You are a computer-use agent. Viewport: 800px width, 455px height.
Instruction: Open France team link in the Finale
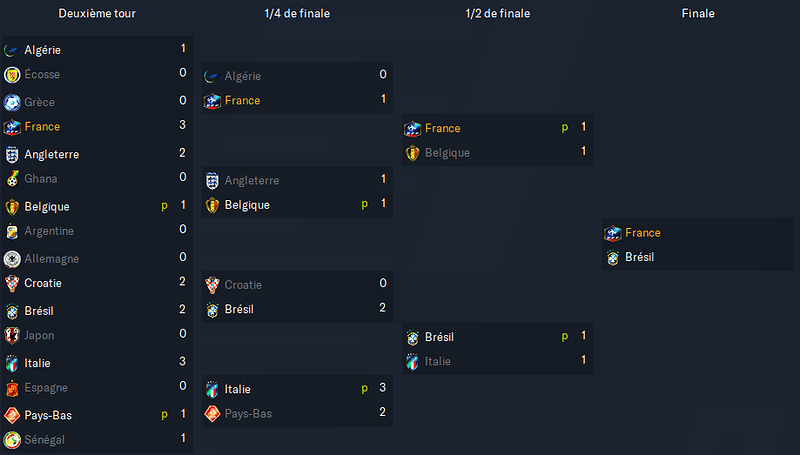pyautogui.click(x=643, y=233)
